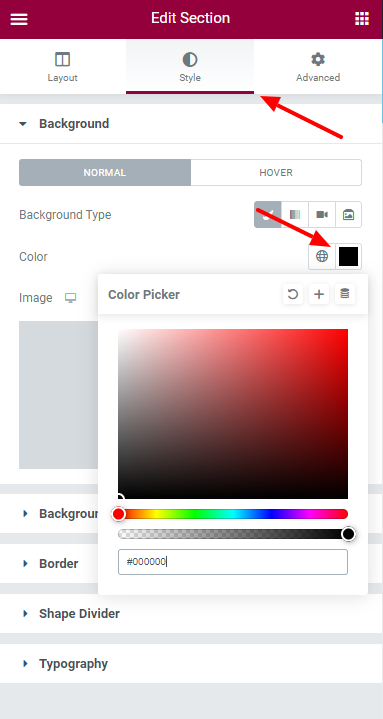The width and height of the screenshot is (383, 719).
Task: Select slideshow background type
Action: pyautogui.click(x=349, y=215)
